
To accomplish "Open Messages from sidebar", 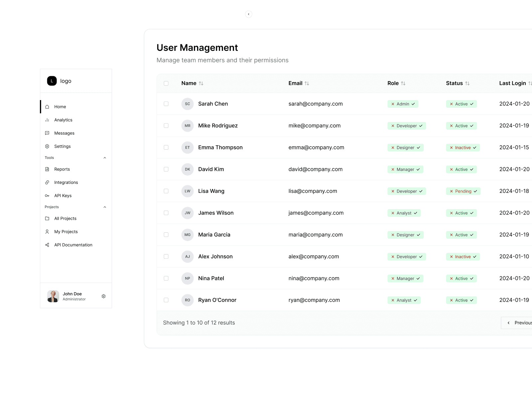I will pos(76,133).
